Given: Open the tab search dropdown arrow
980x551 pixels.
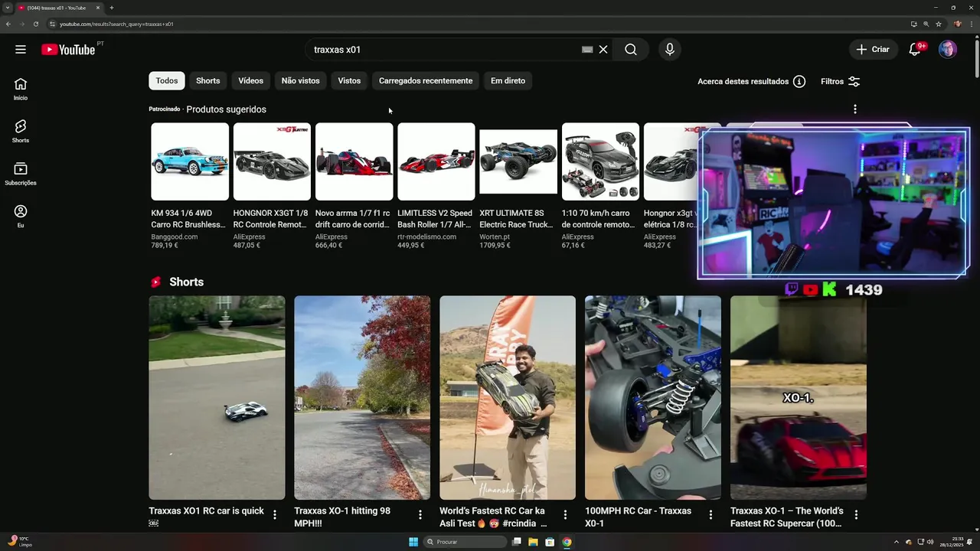Looking at the screenshot, I should point(8,8).
